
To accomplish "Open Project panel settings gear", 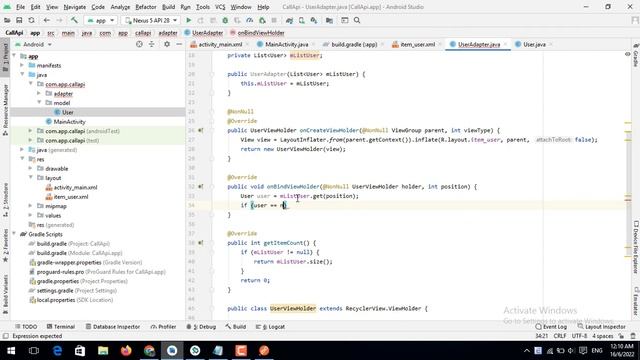I will tap(167, 44).
